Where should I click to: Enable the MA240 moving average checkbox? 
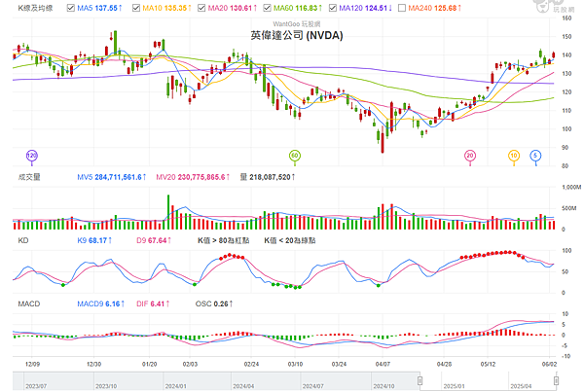point(402,8)
